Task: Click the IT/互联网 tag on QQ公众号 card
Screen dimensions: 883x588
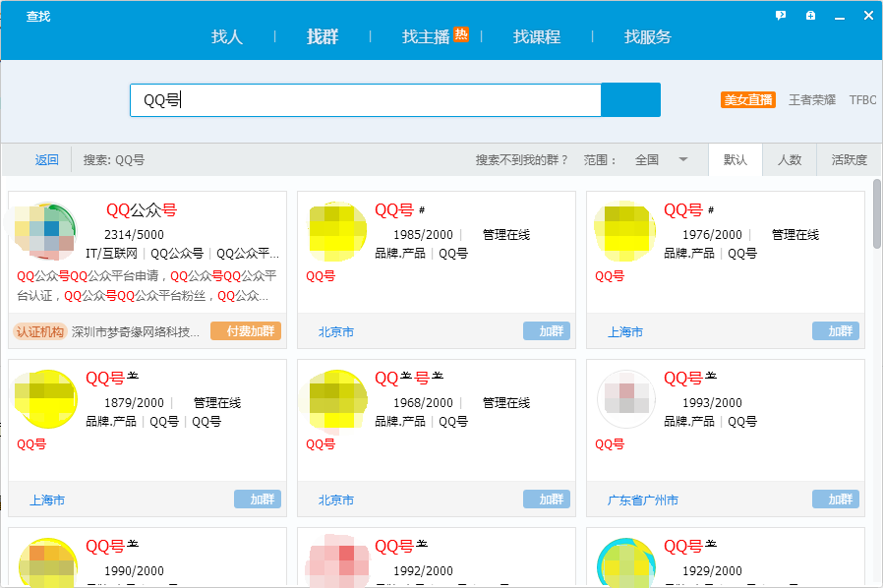Action: [111, 254]
